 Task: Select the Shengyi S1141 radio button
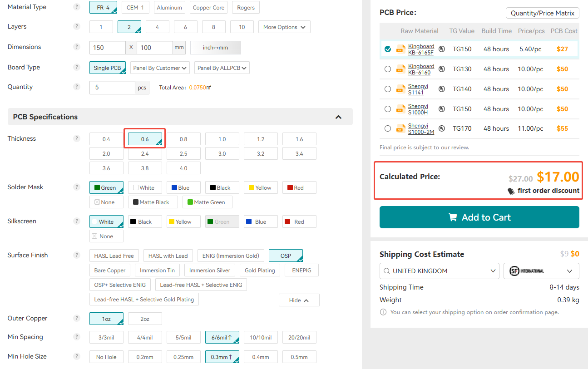[387, 89]
